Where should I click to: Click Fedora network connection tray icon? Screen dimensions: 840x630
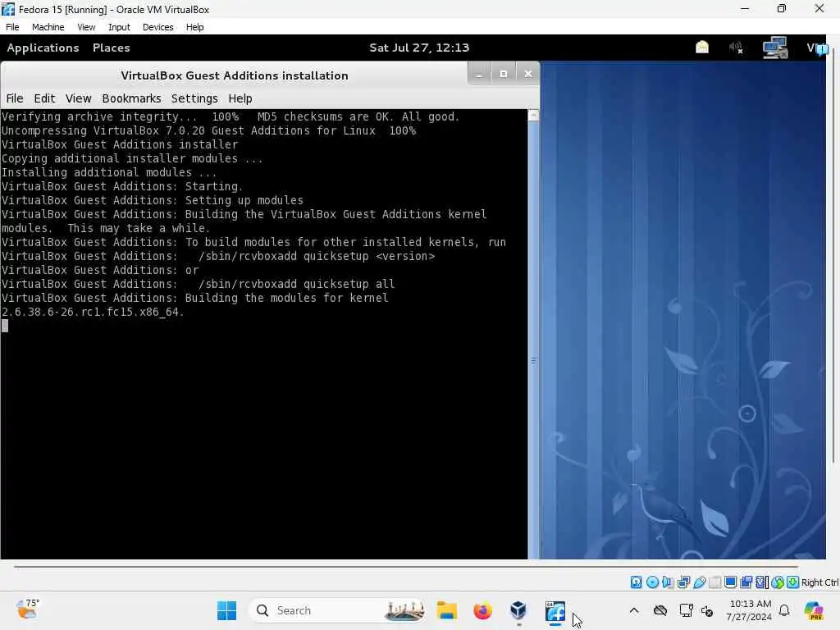pyautogui.click(x=774, y=48)
